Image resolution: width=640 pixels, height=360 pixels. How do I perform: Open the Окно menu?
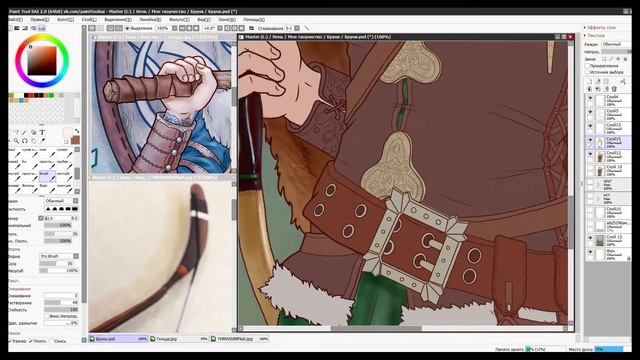(x=227, y=20)
